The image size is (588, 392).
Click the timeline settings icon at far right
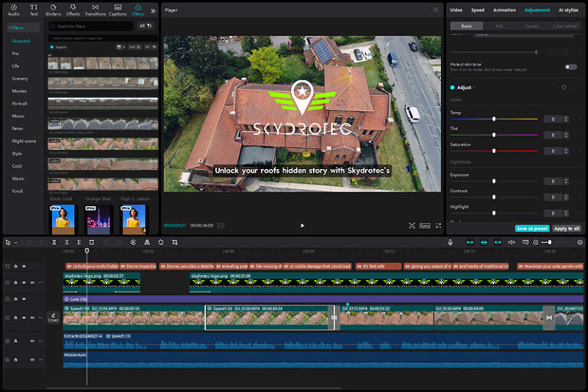pos(580,243)
